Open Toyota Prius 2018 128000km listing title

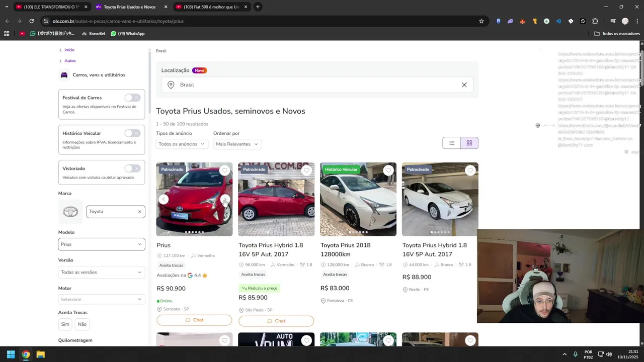(346, 249)
